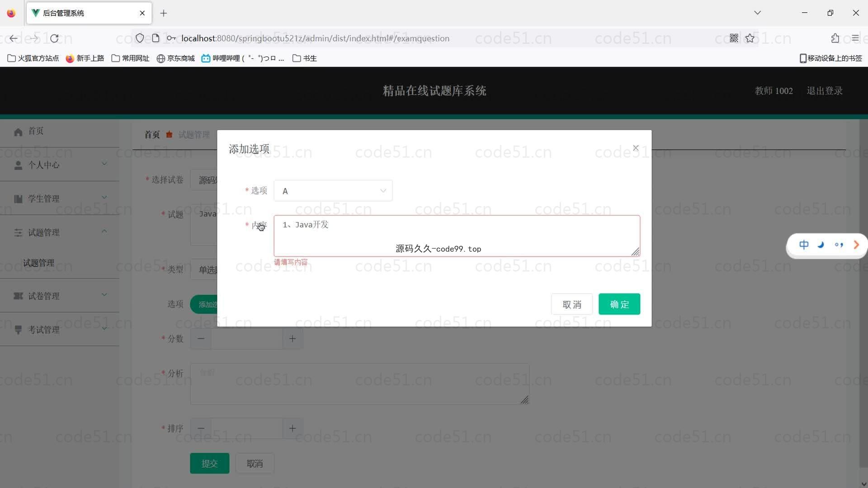Viewport: 868px width, 488px height.
Task: Open the QR code icon in address bar
Action: (734, 38)
